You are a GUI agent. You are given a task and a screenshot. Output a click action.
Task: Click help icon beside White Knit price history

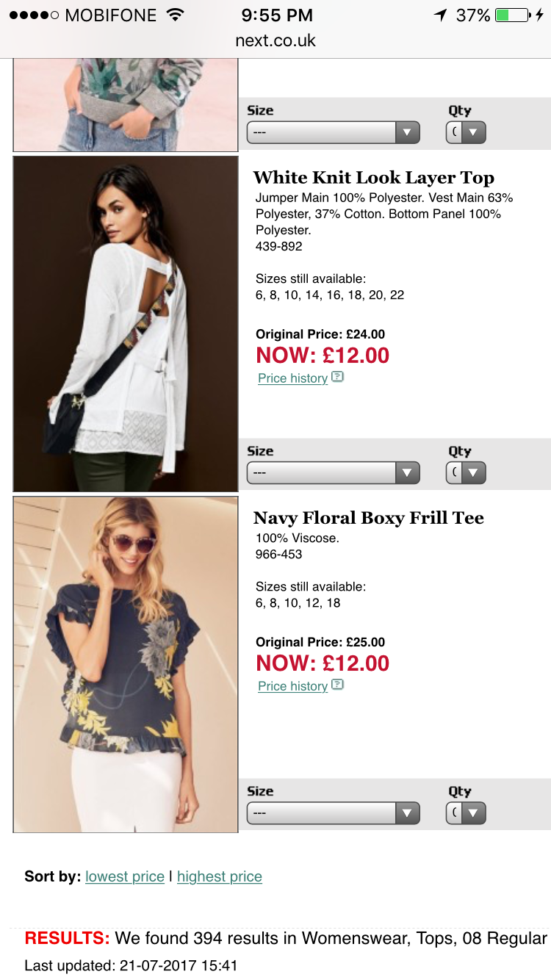click(337, 377)
